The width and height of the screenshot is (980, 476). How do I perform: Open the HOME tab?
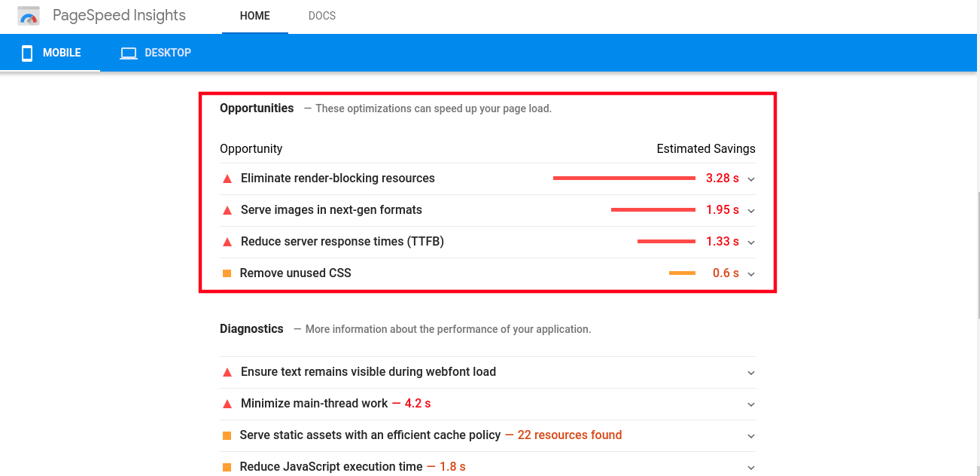coord(254,16)
